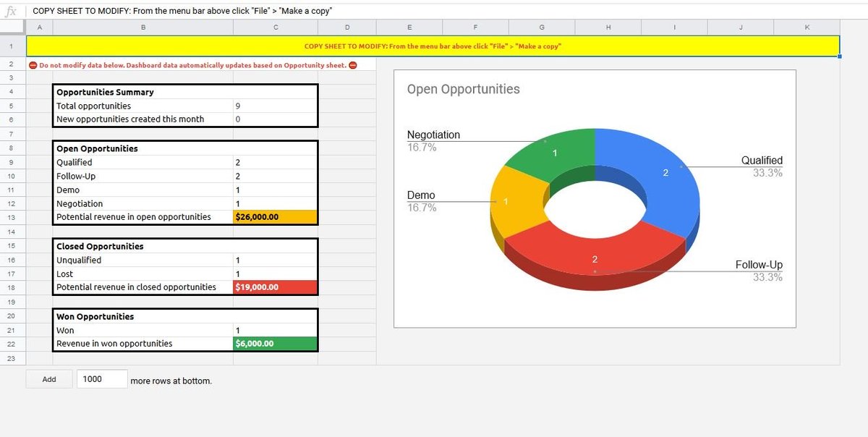Click 'Potential revenue in closed opportunities' cell
Screen dimensions: 868x437
[143, 287]
